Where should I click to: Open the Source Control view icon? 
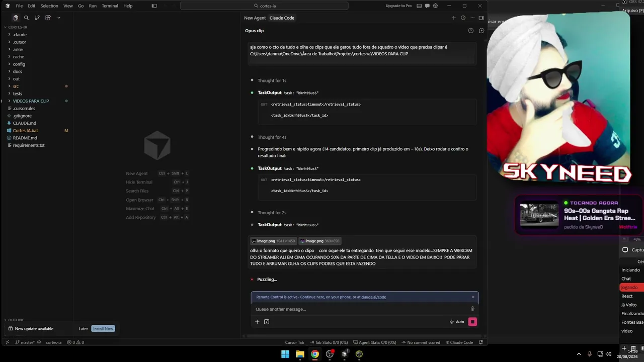(x=37, y=18)
